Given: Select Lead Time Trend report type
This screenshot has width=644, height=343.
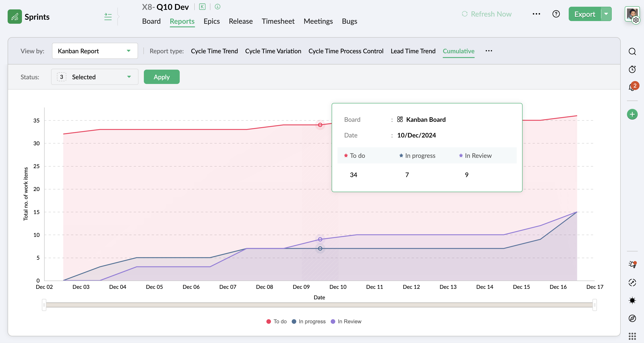Looking at the screenshot, I should click(x=413, y=51).
